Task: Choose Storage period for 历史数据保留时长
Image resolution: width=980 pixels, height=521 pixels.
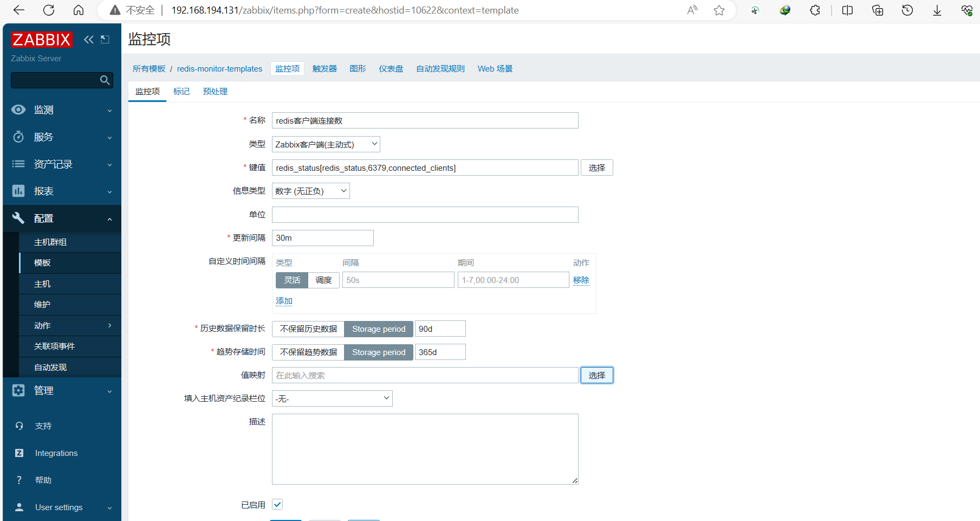Action: pyautogui.click(x=379, y=329)
